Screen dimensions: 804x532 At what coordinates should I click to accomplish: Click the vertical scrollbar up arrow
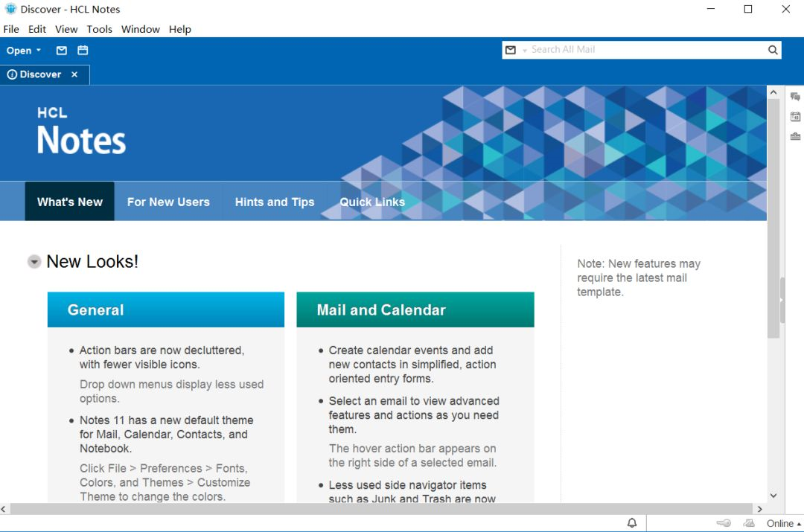tap(773, 93)
